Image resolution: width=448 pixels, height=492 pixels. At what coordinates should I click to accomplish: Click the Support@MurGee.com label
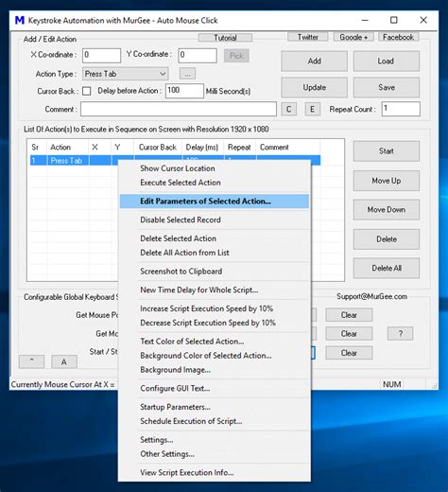click(x=371, y=296)
